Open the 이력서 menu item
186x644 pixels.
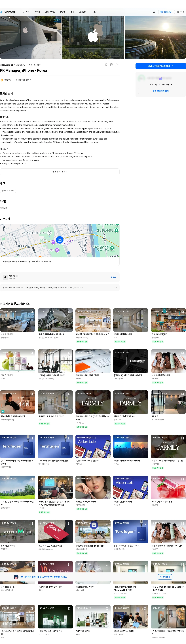point(37,12)
